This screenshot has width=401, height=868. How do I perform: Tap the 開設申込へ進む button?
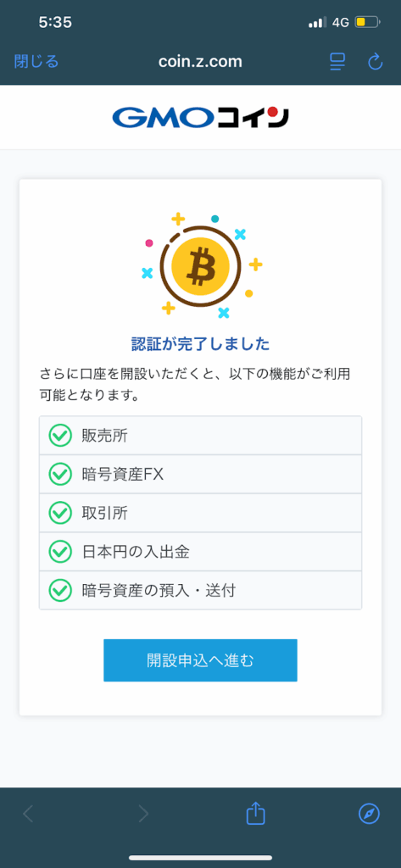[200, 660]
